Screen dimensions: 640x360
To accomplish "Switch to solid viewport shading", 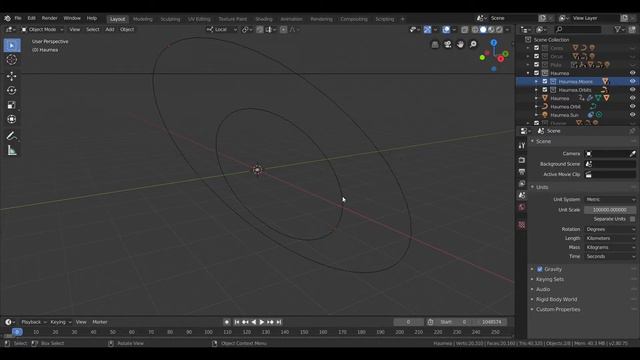I will pyautogui.click(x=483, y=30).
